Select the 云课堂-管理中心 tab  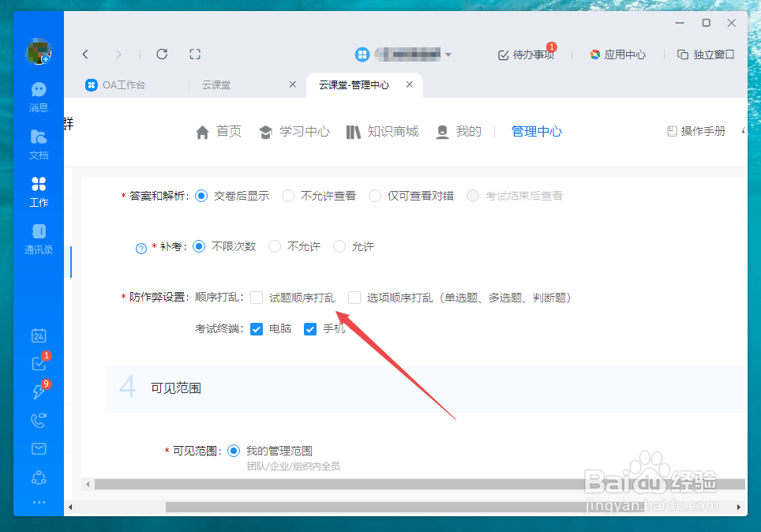354,85
